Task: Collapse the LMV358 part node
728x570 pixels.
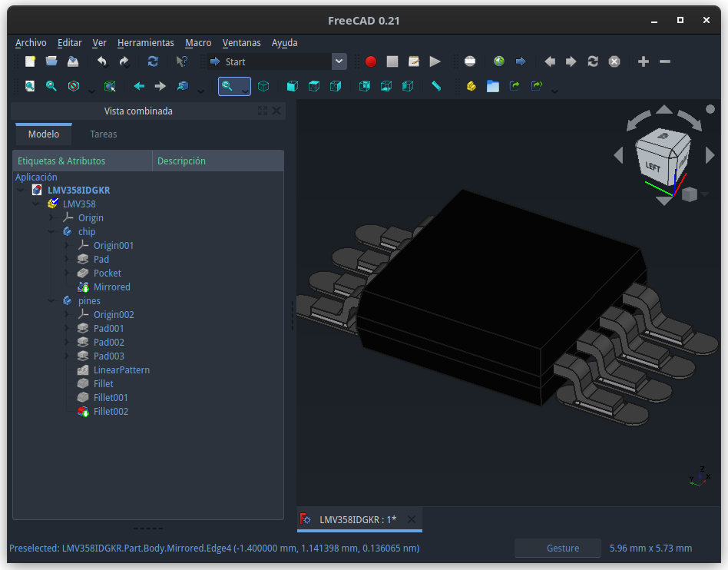Action: click(36, 204)
